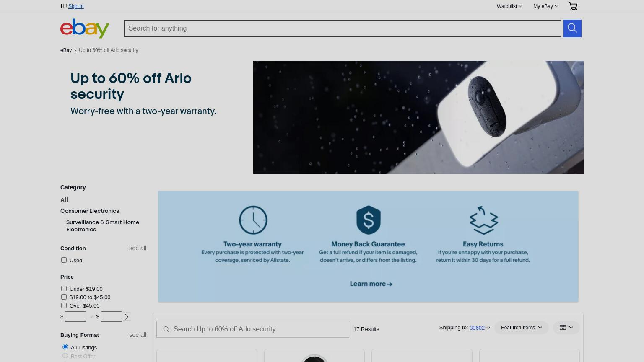Click see all next to Condition
The image size is (644, 362).
coord(138,248)
